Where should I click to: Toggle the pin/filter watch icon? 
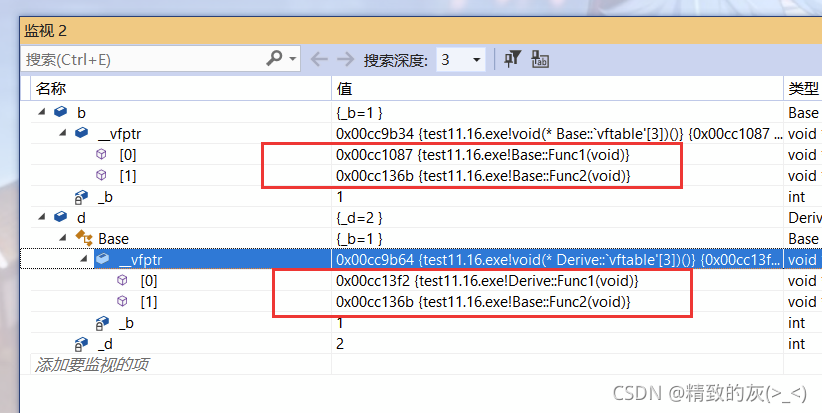click(512, 59)
